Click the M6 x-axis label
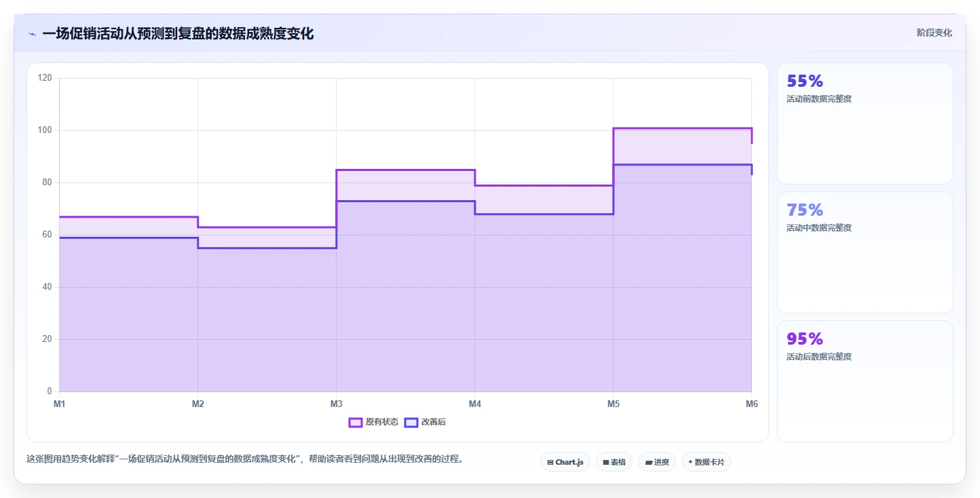This screenshot has height=498, width=980. pos(751,404)
